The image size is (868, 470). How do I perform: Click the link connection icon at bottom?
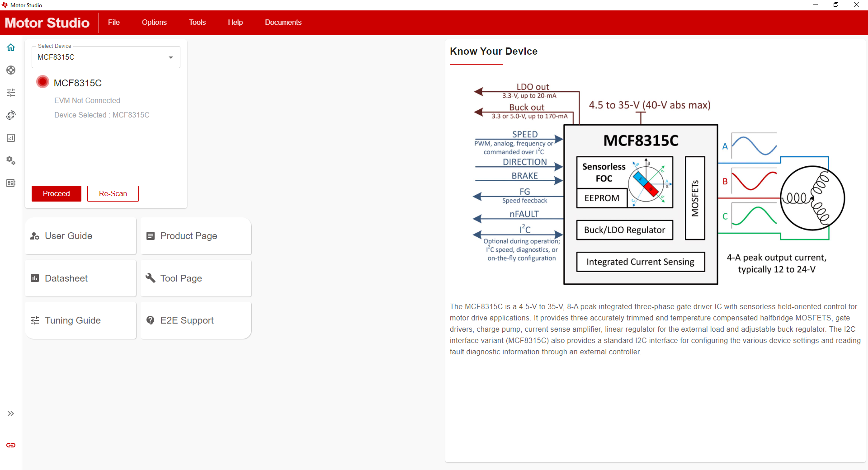[11, 445]
